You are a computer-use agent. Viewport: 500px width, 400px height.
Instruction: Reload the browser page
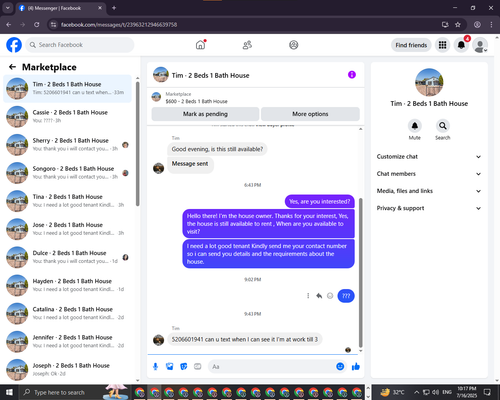(x=37, y=25)
